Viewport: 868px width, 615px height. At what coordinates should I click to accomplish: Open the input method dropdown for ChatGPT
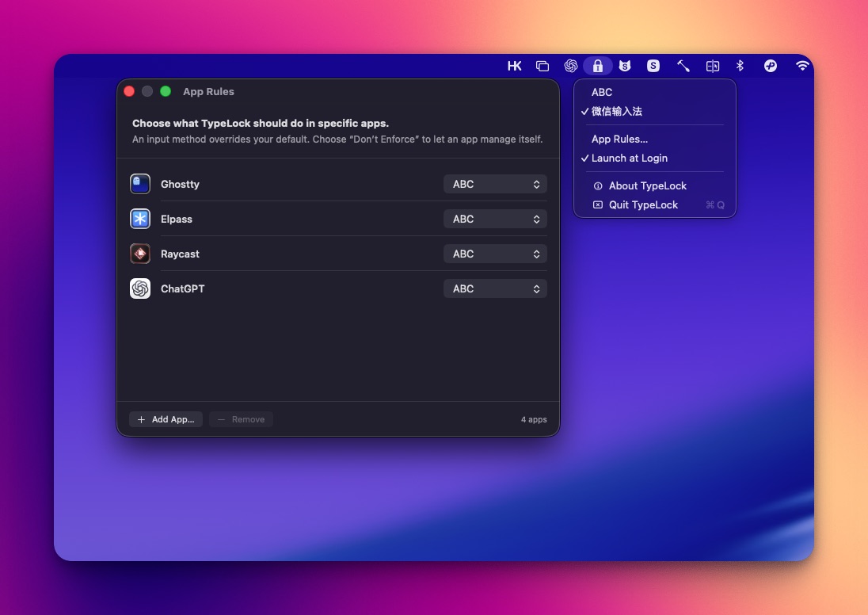click(x=495, y=288)
